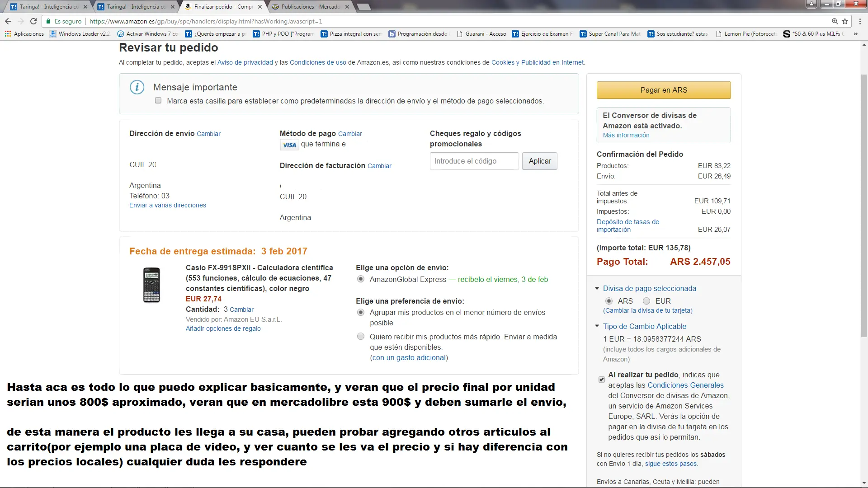Viewport: 868px width, 488px height.
Task: Check the default address and payment box
Action: [x=158, y=101]
